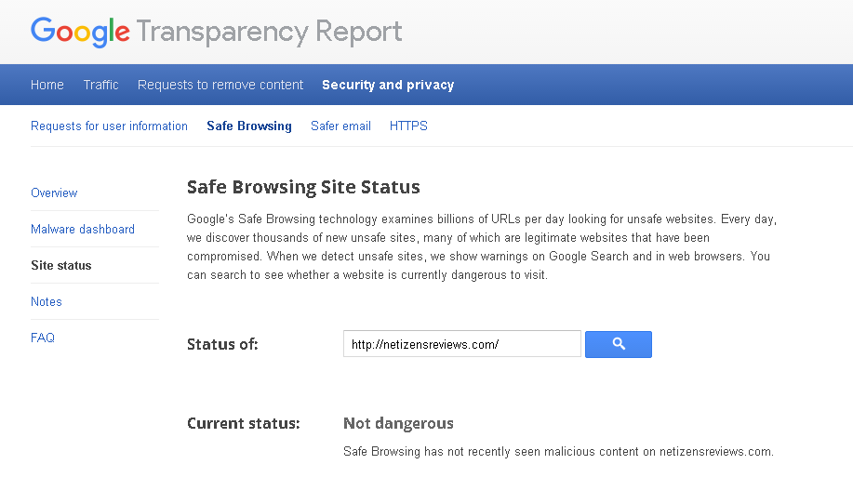853x504 pixels.
Task: Select Security and privacy in navigation bar
Action: point(388,85)
